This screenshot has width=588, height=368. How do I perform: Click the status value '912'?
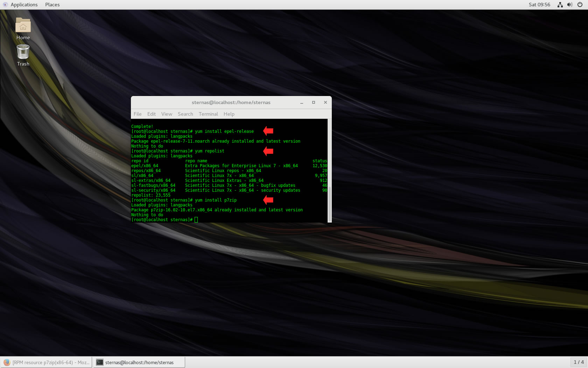(x=323, y=180)
